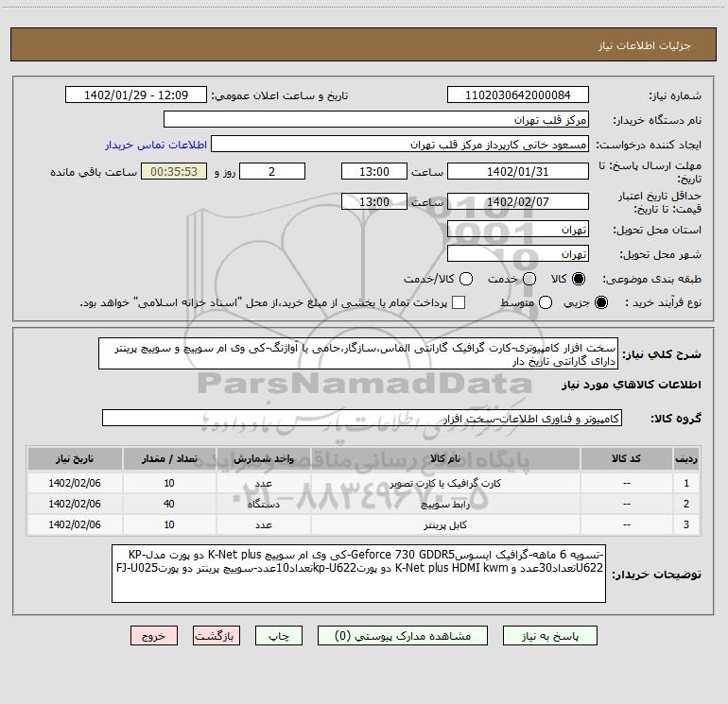Click the row رابط سوییچ
Image resolution: width=728 pixels, height=704 pixels.
coord(364,504)
